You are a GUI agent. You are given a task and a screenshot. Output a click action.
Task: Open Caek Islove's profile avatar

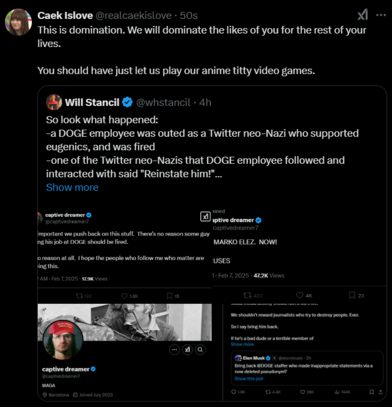coord(18,22)
